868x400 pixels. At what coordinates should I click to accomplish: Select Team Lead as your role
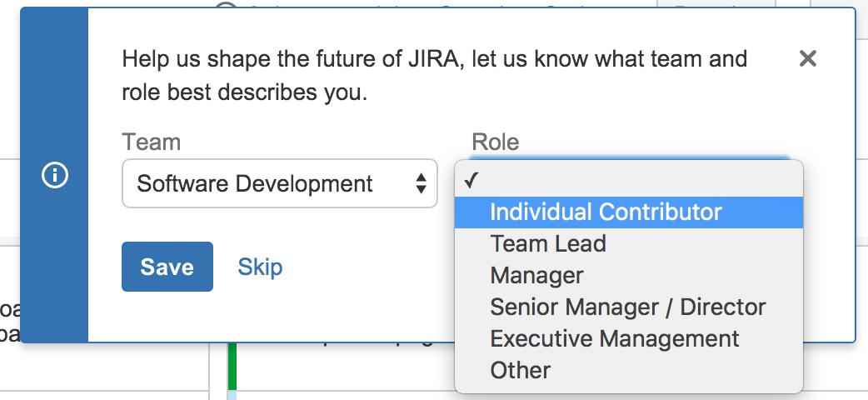pos(548,243)
